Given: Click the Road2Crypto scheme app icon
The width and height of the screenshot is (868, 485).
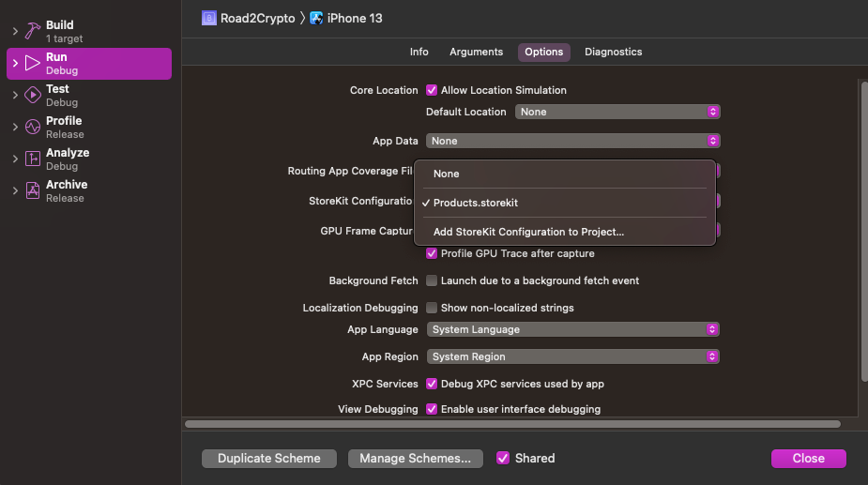Looking at the screenshot, I should [x=208, y=18].
